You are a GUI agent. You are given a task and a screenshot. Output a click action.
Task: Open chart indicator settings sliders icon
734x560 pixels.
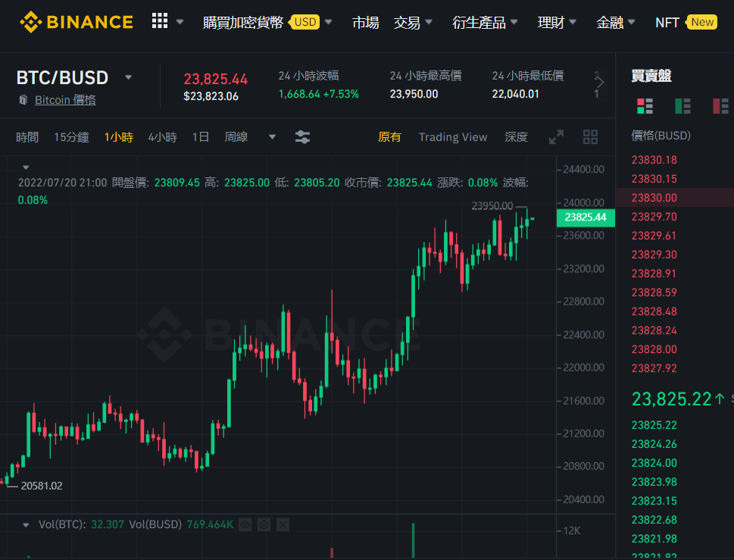(302, 137)
